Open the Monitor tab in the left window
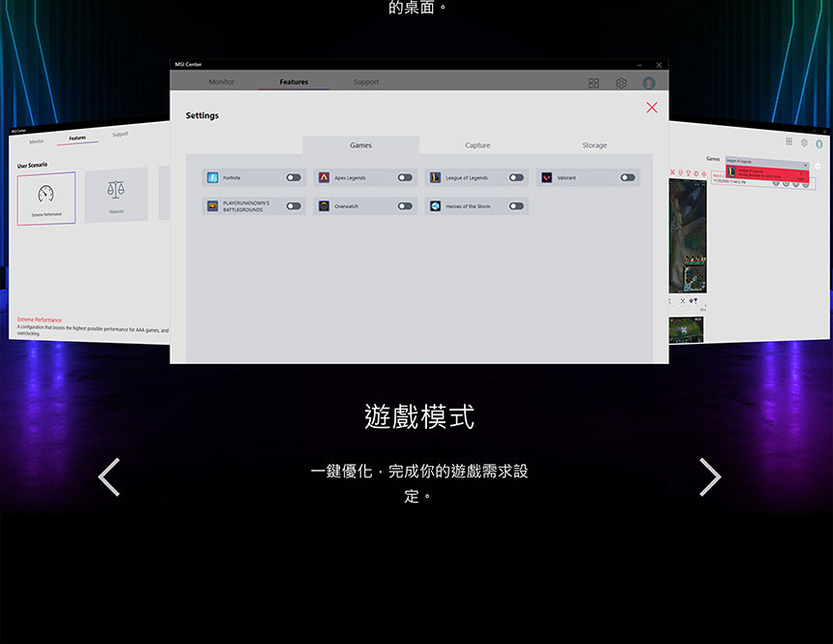Image resolution: width=833 pixels, height=644 pixels. (37, 141)
